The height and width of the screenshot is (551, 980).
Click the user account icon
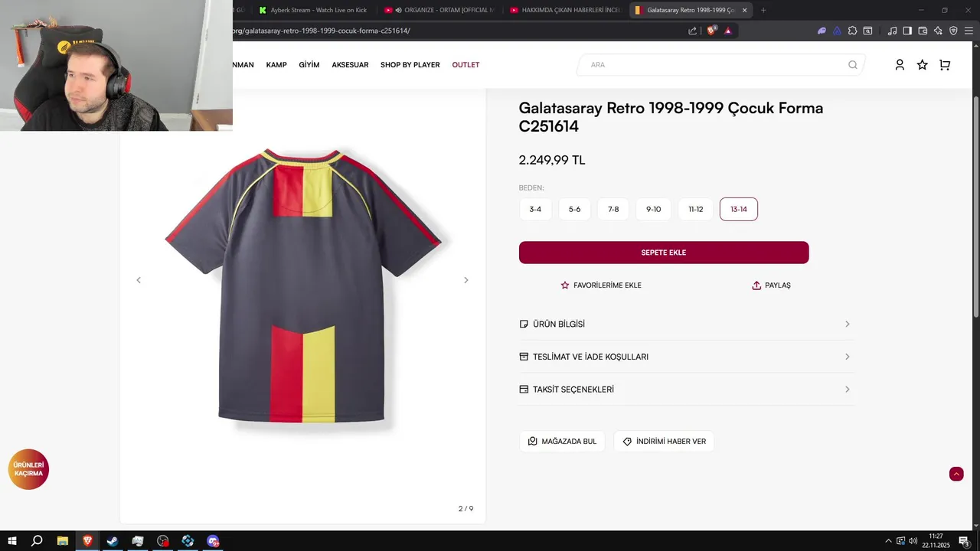(x=900, y=65)
